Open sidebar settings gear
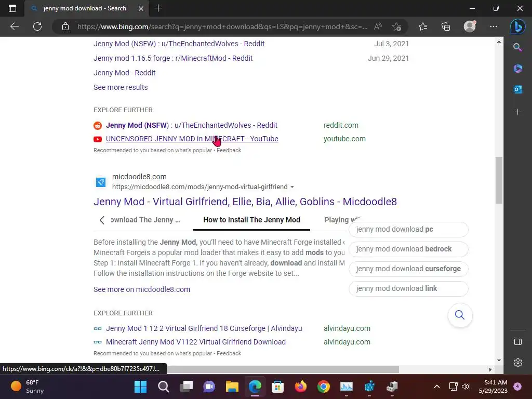 point(518,363)
